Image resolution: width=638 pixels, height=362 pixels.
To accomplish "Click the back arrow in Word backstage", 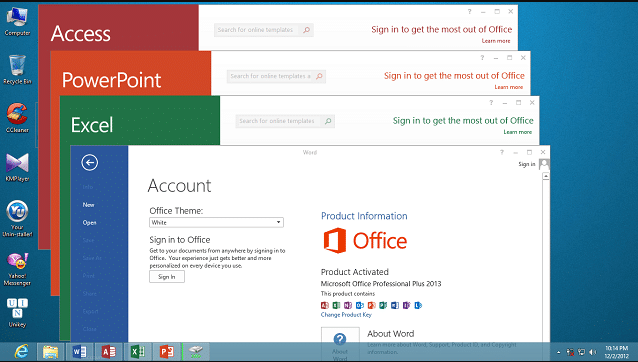I will point(90,162).
